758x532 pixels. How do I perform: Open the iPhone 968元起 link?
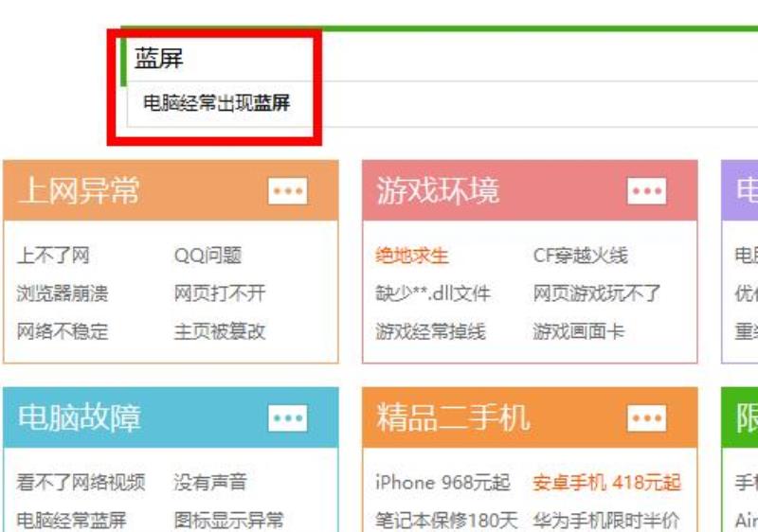point(442,482)
